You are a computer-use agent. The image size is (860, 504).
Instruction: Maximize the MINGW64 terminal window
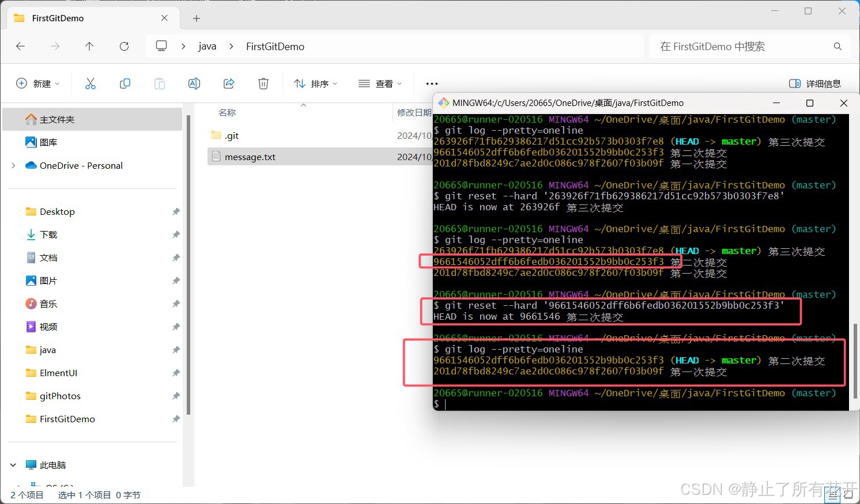809,103
